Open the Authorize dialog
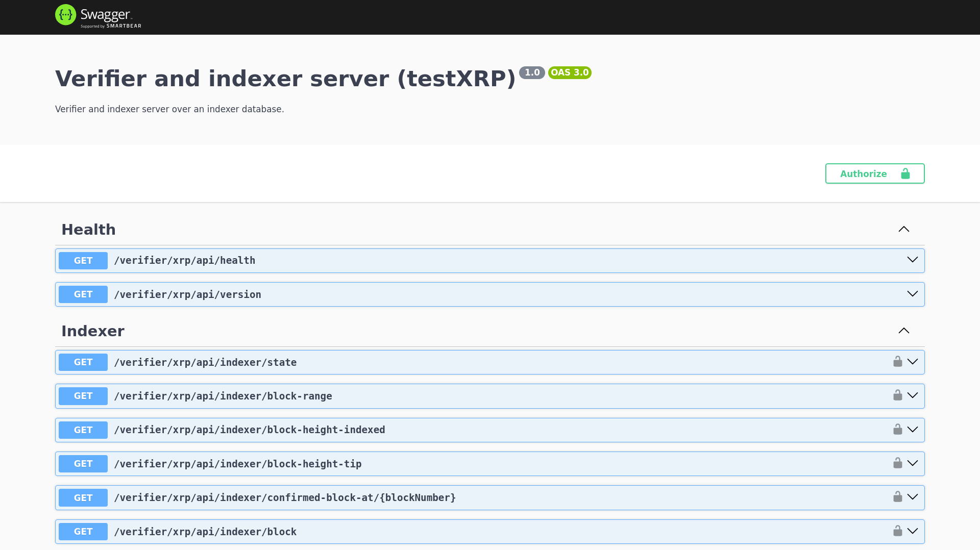The image size is (980, 550). tap(864, 173)
